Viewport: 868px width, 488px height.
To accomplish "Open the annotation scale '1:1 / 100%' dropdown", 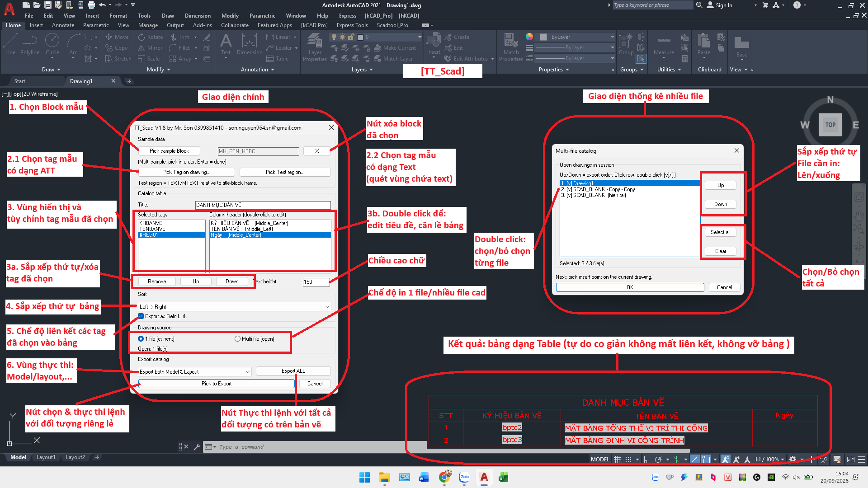I will (769, 460).
